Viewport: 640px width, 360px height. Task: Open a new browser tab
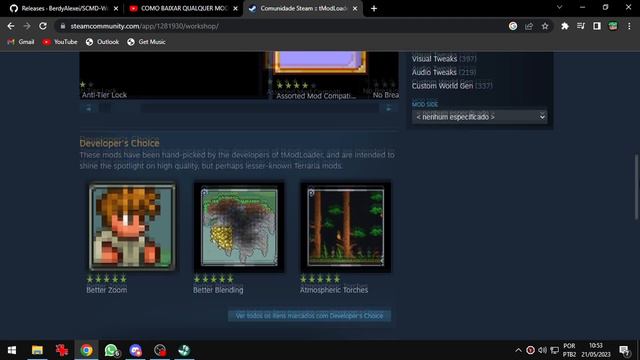click(x=374, y=9)
